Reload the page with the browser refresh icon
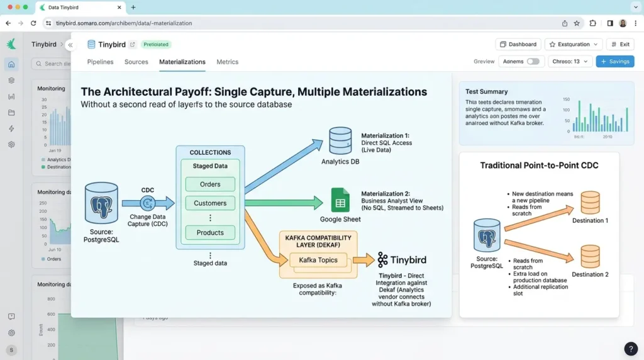Screen dimensions: 644x360 tap(33, 23)
